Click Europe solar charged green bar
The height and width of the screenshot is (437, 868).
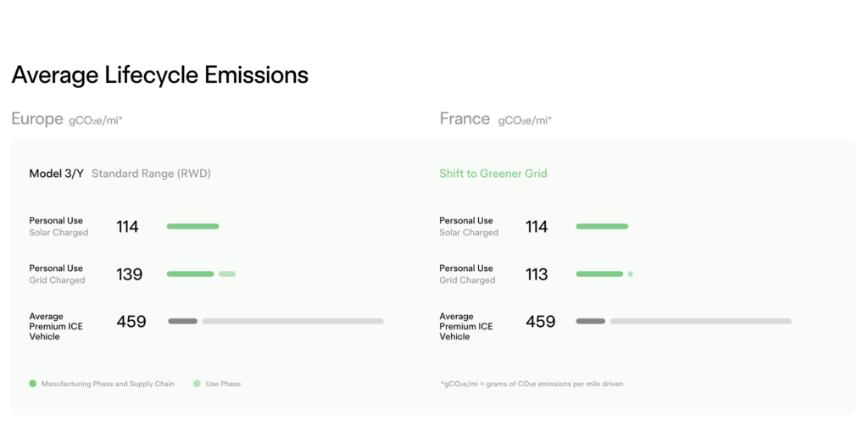point(192,226)
